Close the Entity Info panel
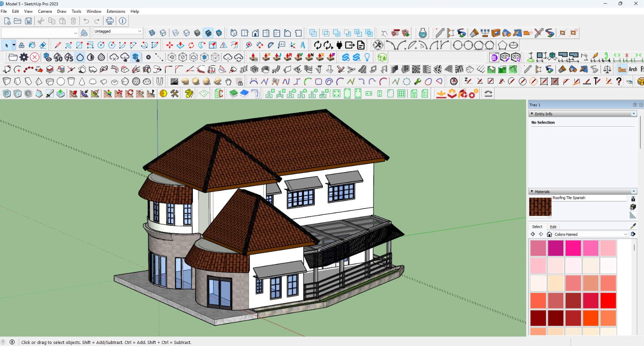644x346 pixels. pyautogui.click(x=634, y=114)
